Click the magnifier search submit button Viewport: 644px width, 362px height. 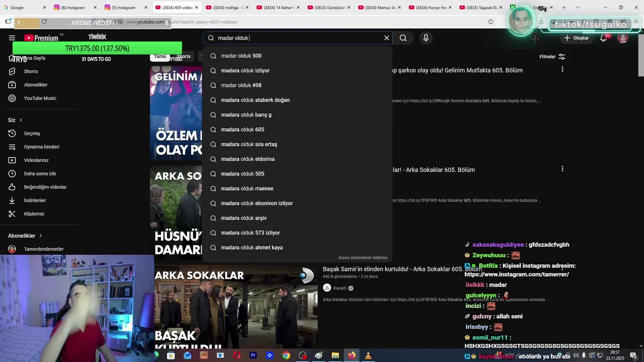[403, 38]
